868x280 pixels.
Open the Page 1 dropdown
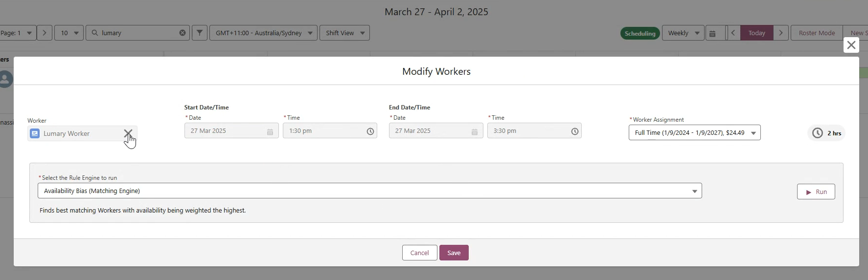click(x=18, y=33)
